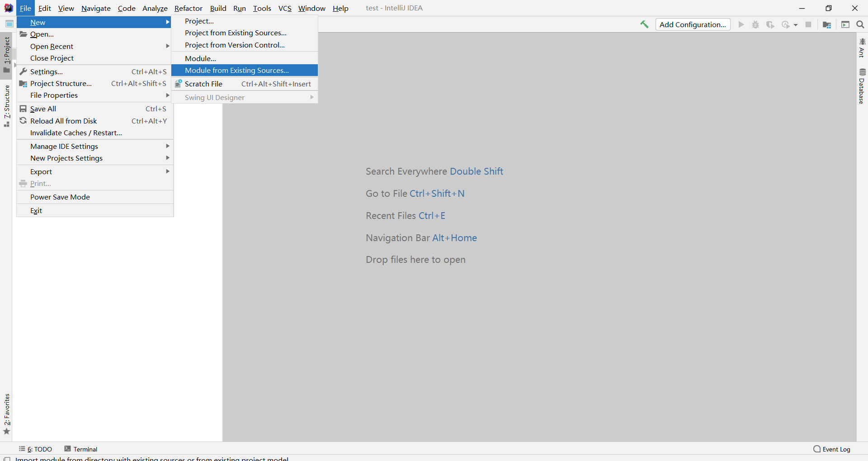
Task: Expand the File Properties submenu
Action: click(x=95, y=95)
